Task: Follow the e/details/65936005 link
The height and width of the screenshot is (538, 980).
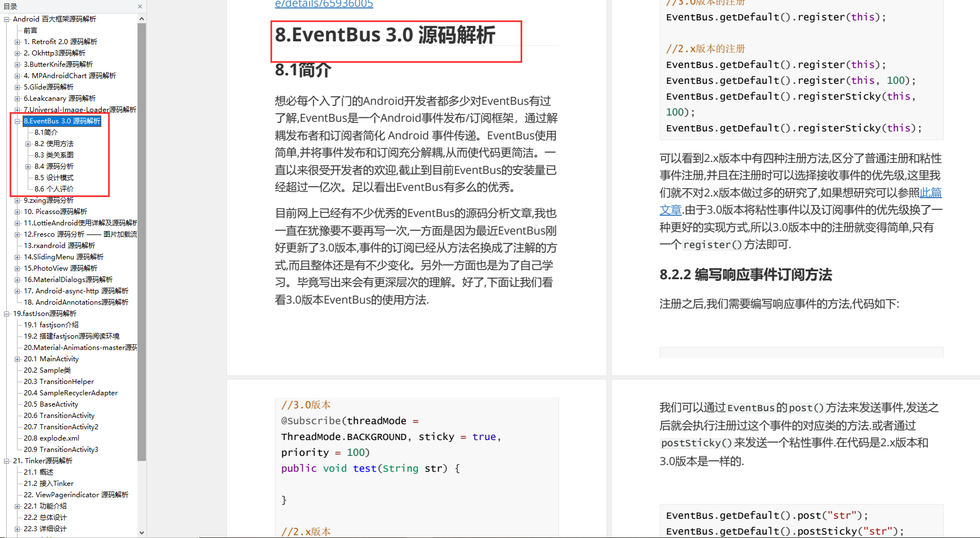Action: pos(324,4)
